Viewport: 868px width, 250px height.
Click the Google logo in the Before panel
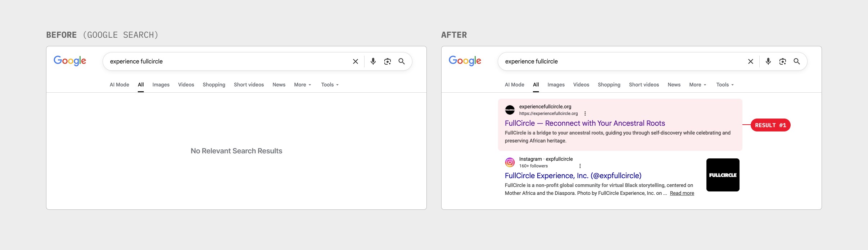[x=70, y=61]
